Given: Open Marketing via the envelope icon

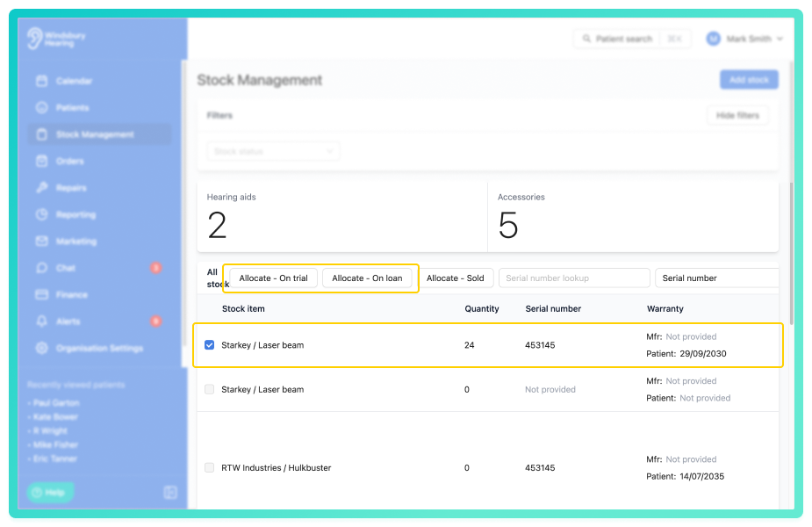Looking at the screenshot, I should [x=42, y=242].
